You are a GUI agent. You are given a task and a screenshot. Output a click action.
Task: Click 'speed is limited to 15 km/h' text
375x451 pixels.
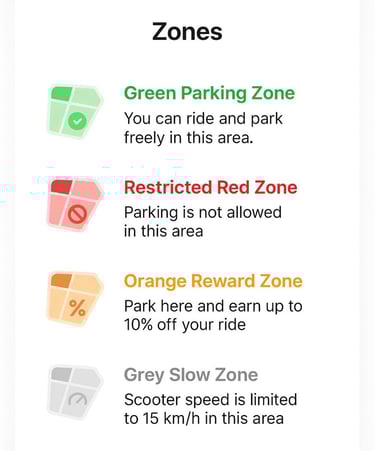coord(210,409)
